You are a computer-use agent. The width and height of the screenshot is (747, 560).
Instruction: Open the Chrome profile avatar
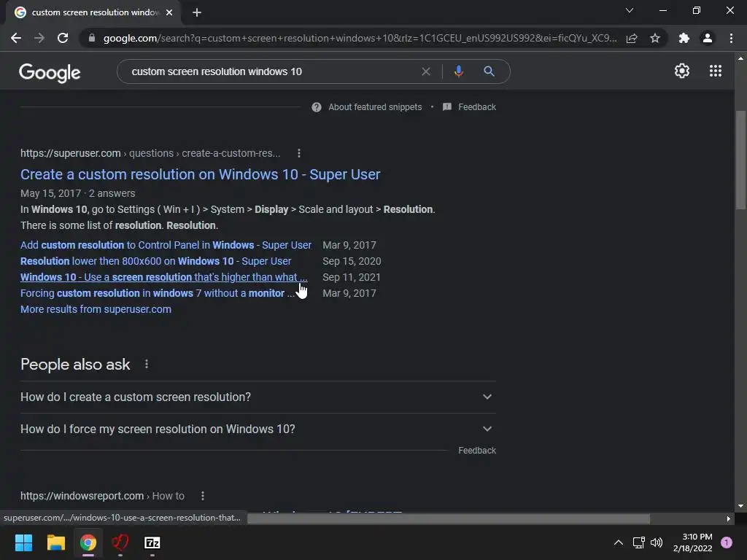pos(708,38)
